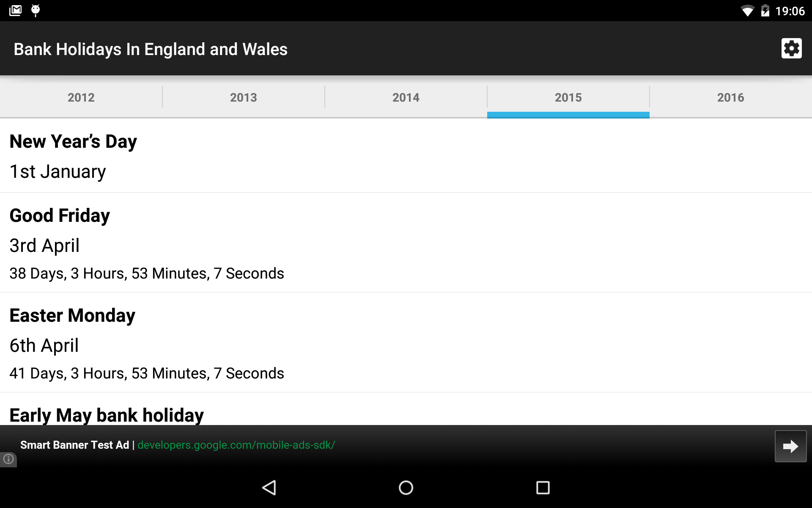Select the New Year's Day entry
The image size is (812, 508).
[406, 156]
